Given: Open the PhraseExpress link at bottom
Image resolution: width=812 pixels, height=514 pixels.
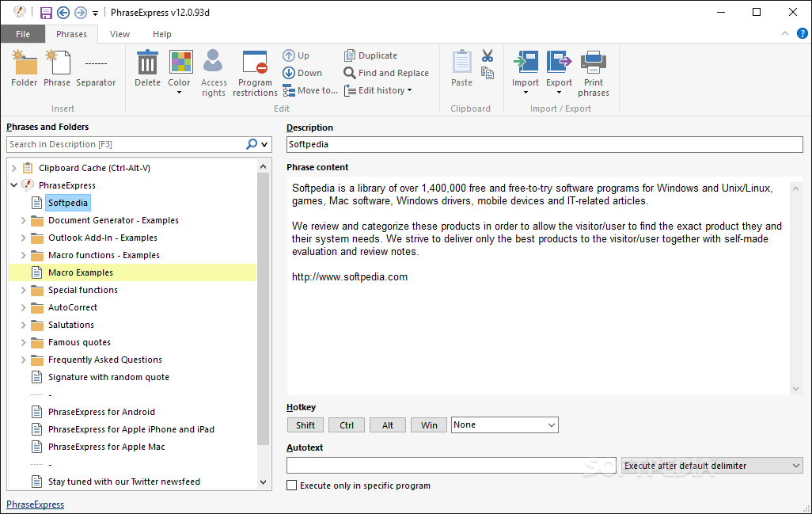Looking at the screenshot, I should click(x=35, y=504).
